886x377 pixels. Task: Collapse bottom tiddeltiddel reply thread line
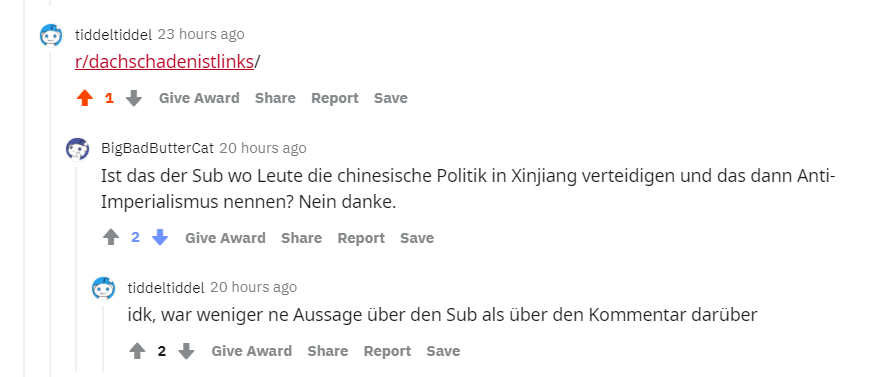click(103, 339)
